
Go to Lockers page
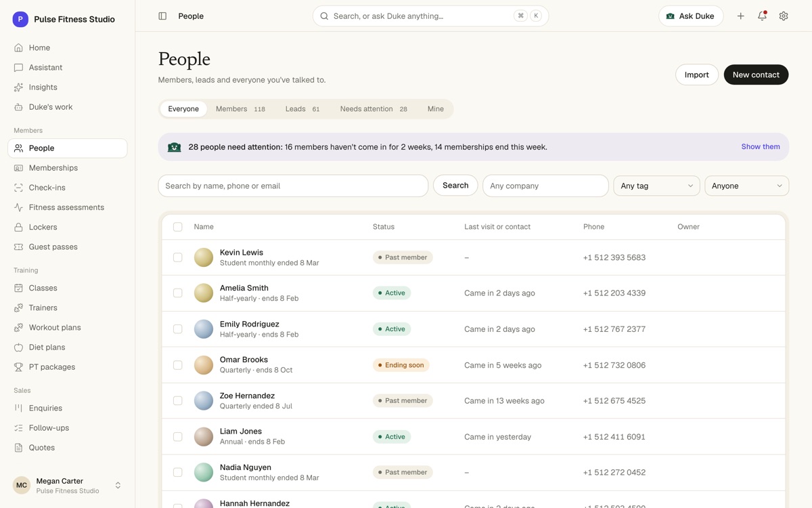coord(67,227)
